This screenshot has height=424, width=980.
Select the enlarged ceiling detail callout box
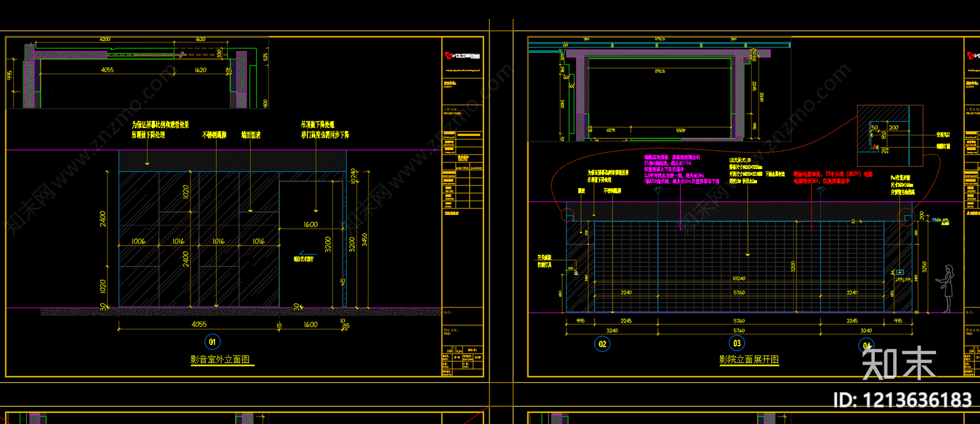coord(890,135)
